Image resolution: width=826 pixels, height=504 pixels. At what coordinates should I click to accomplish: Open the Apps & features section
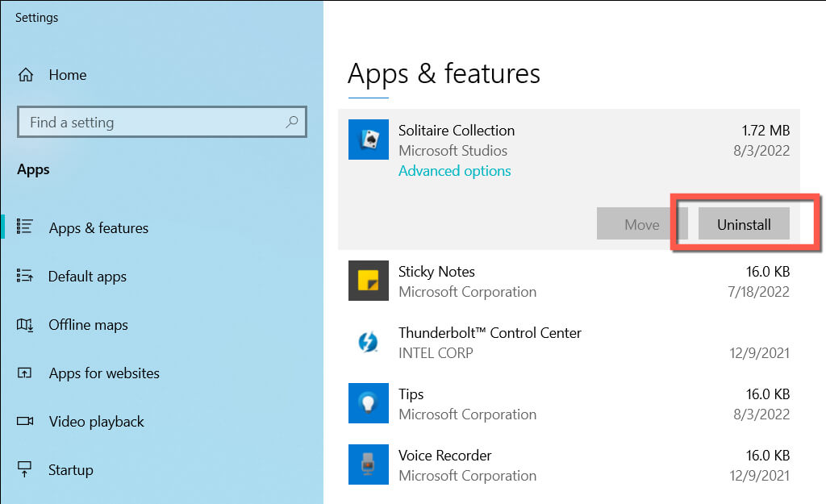[x=98, y=228]
